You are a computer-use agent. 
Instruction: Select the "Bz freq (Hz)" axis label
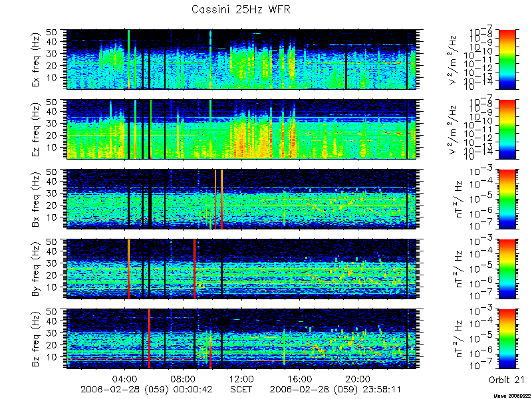(x=37, y=339)
